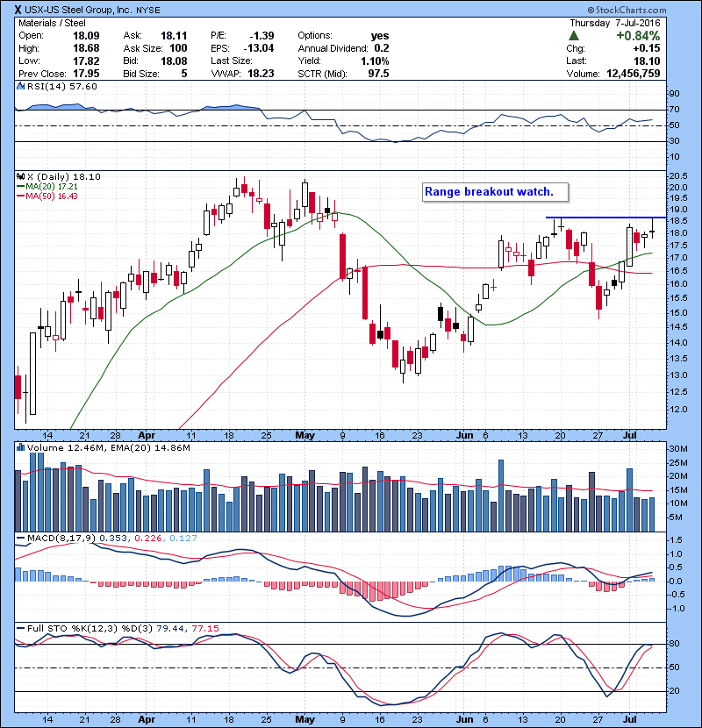The height and width of the screenshot is (728, 702).
Task: Click the bold X ticker symbol in header
Action: tap(18, 10)
